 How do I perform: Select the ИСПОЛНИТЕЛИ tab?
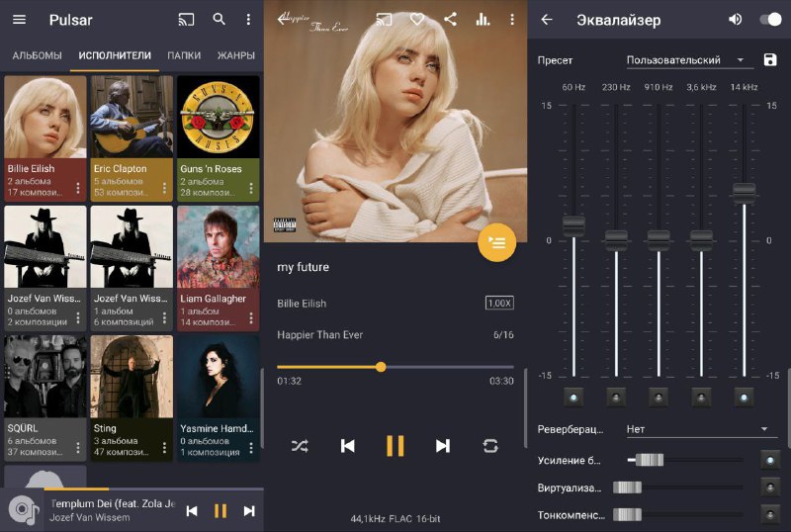[115, 55]
